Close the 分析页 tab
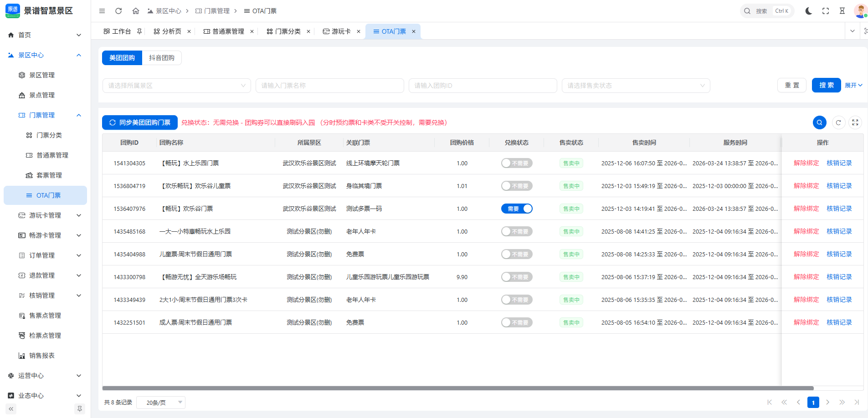Image resolution: width=868 pixels, height=418 pixels. click(x=189, y=31)
